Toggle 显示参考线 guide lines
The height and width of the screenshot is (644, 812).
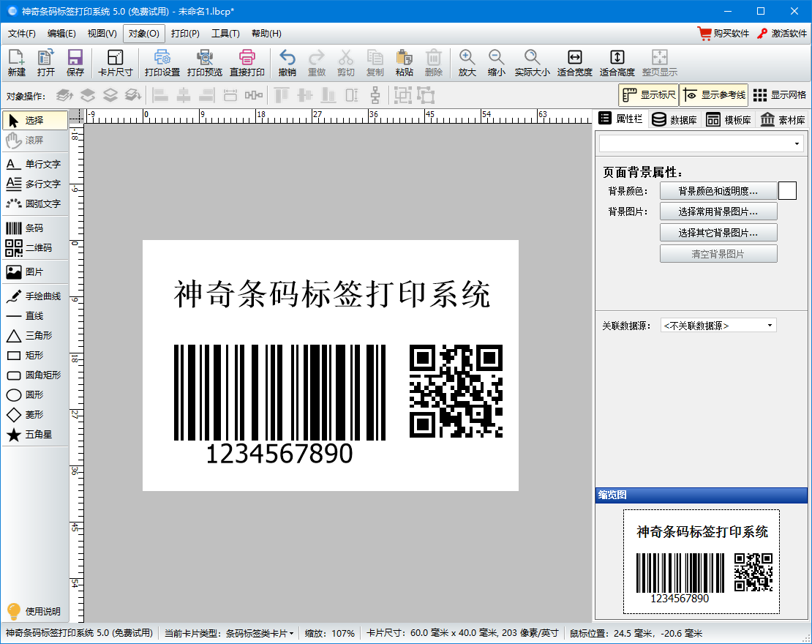point(713,95)
